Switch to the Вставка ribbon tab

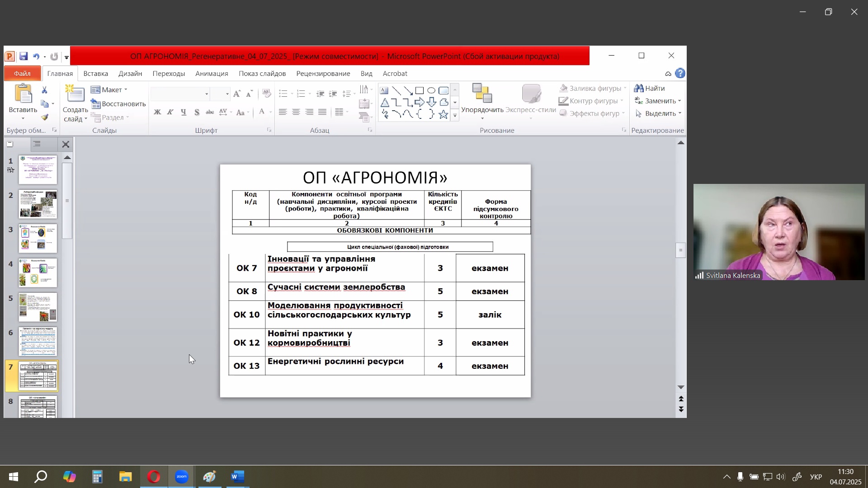95,73
